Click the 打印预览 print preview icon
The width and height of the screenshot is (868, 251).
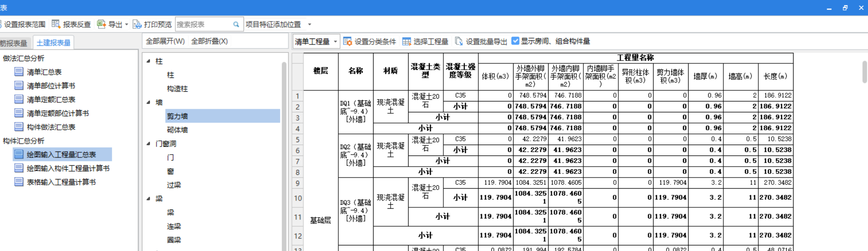pyautogui.click(x=137, y=24)
